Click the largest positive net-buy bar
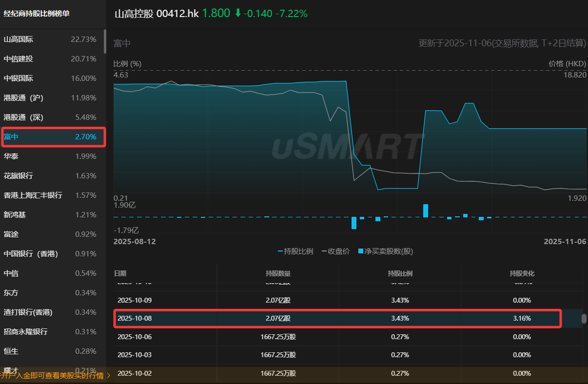The image size is (588, 384). 426,211
